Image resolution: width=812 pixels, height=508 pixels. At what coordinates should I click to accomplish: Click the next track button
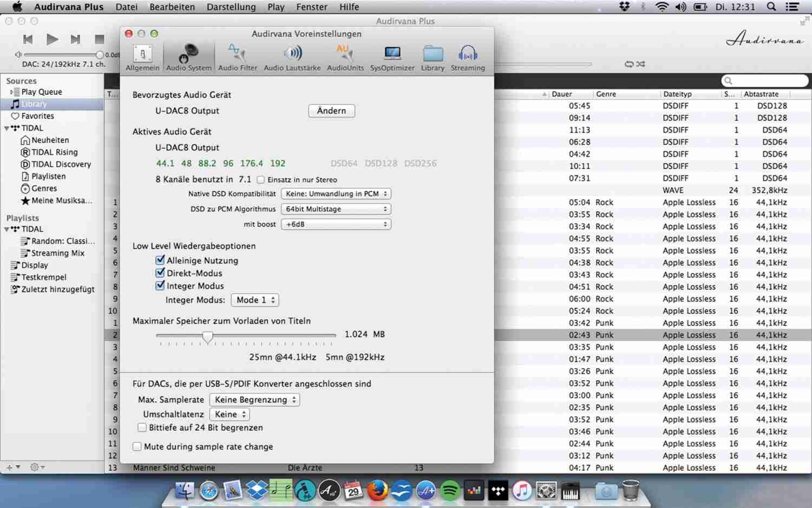tap(75, 39)
